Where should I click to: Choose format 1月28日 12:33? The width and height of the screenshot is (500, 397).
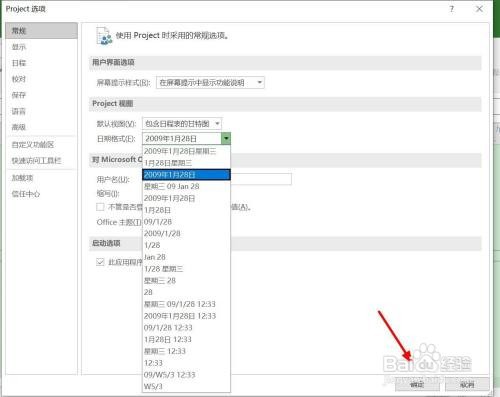tap(186, 339)
